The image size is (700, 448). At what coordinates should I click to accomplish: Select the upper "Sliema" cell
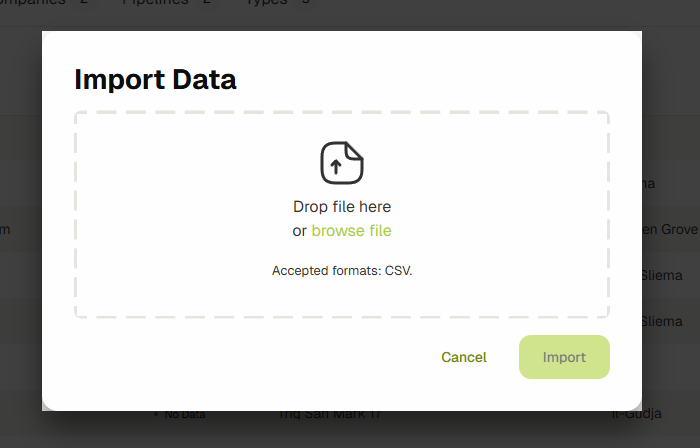point(661,275)
